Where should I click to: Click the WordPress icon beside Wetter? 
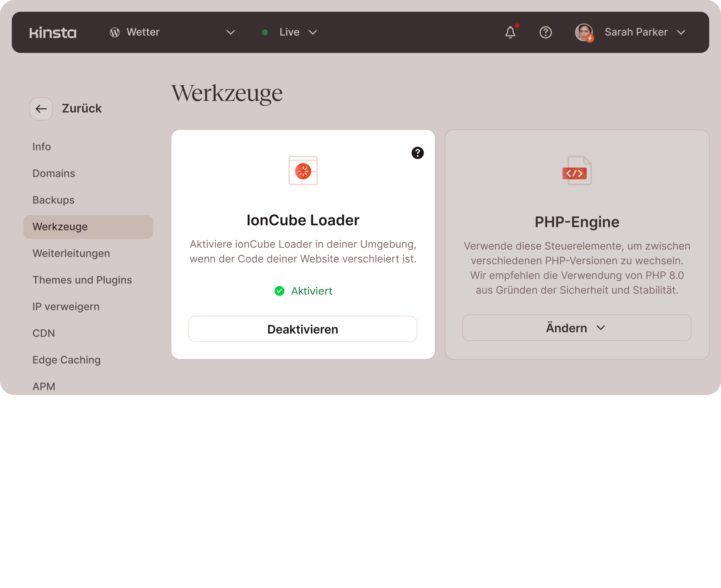click(115, 33)
